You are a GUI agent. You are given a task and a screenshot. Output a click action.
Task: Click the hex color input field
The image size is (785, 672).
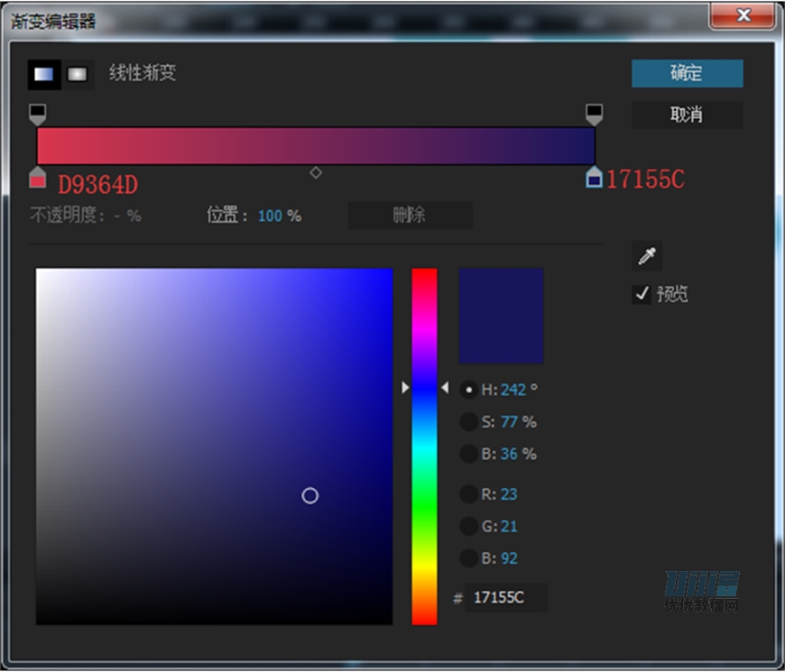pyautogui.click(x=505, y=598)
